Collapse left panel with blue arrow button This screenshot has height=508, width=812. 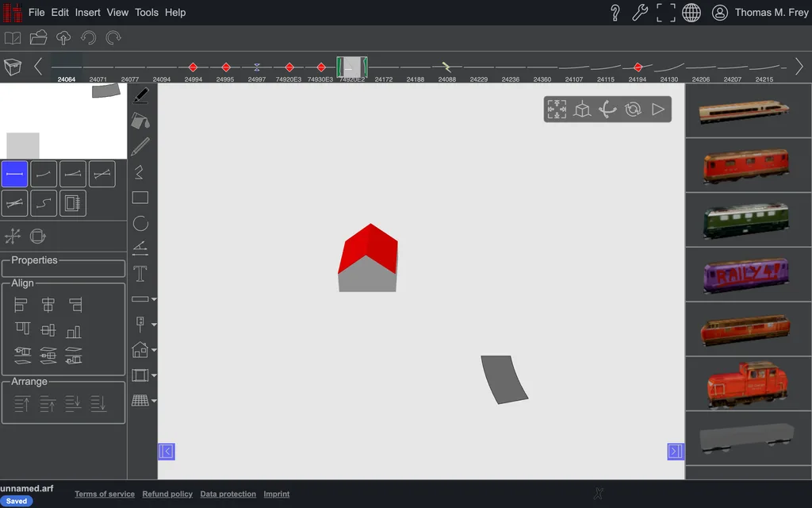tap(167, 452)
